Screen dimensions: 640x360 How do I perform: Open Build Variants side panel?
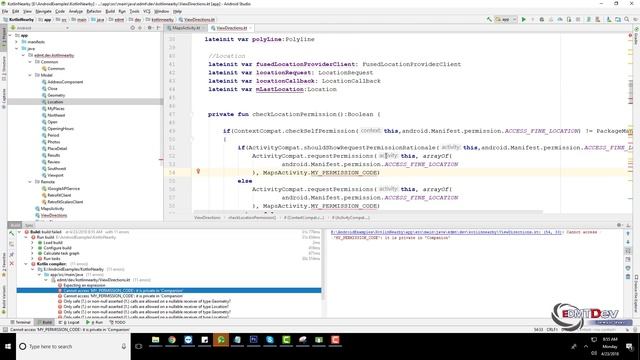pos(4,300)
